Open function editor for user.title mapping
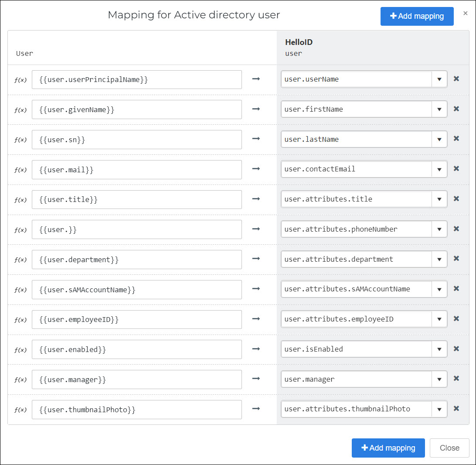 coord(20,200)
